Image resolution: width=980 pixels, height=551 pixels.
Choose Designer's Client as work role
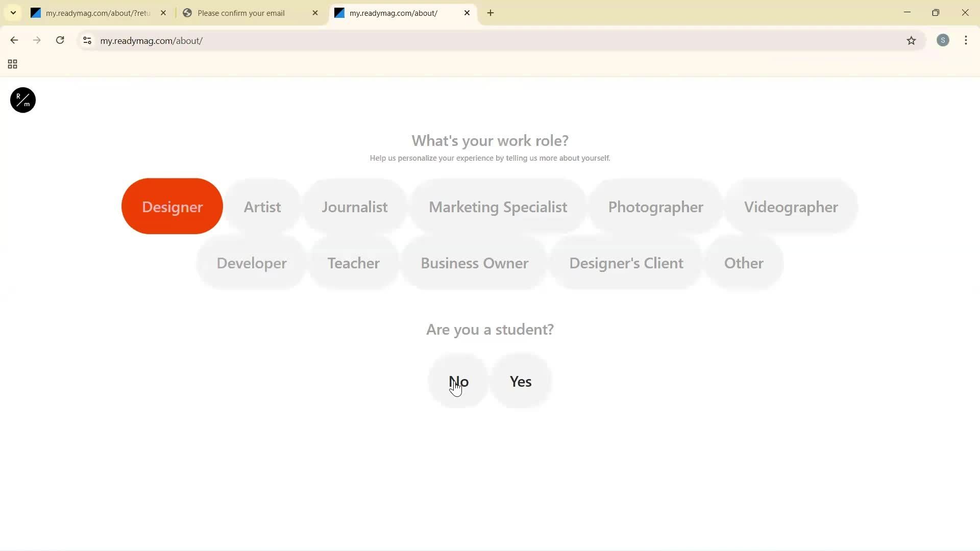tap(626, 263)
